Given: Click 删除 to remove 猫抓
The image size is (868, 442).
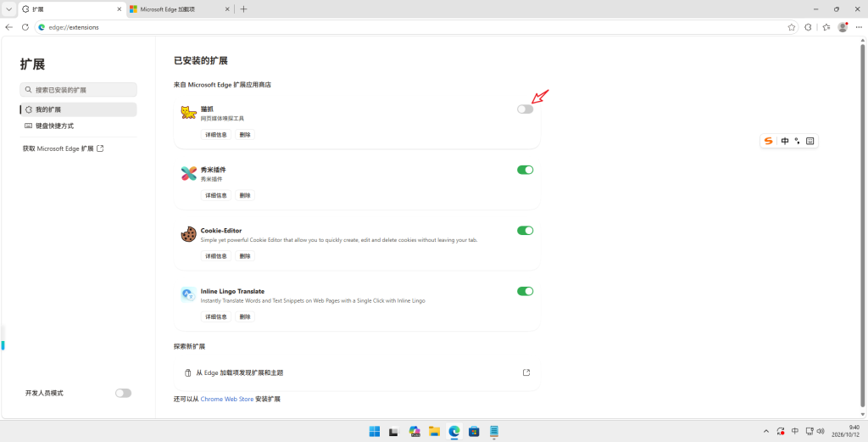Looking at the screenshot, I should (245, 135).
